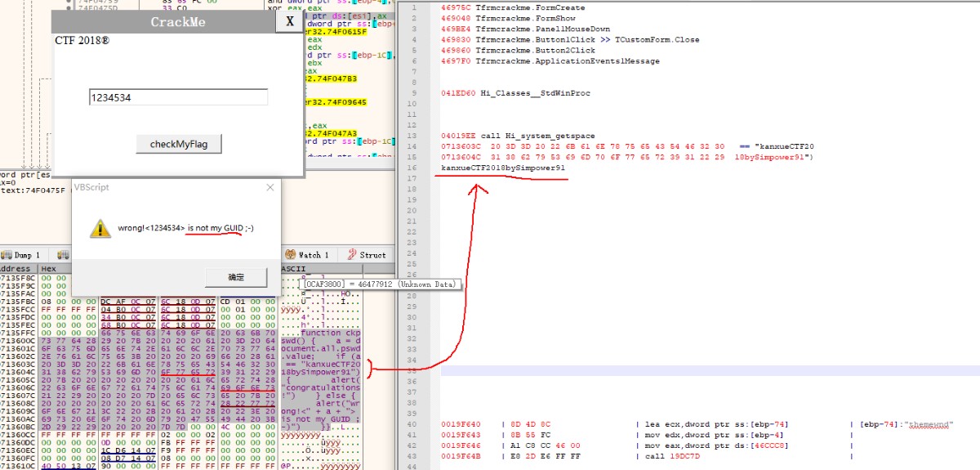Confirm the VBScript dialog with 确定

236,277
